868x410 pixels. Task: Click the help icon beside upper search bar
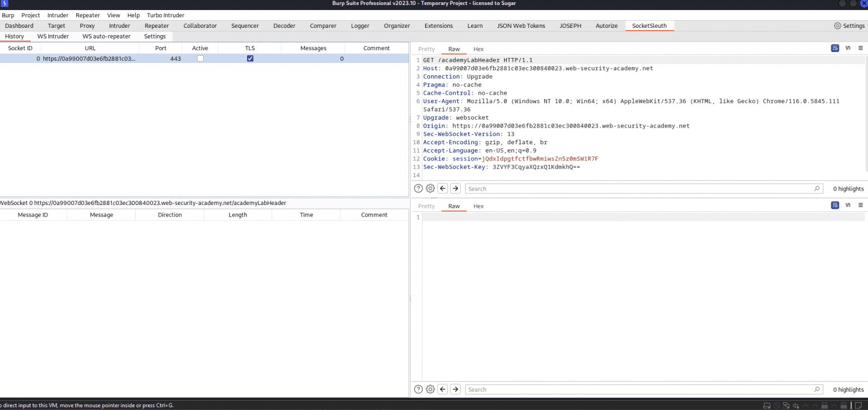click(x=418, y=188)
